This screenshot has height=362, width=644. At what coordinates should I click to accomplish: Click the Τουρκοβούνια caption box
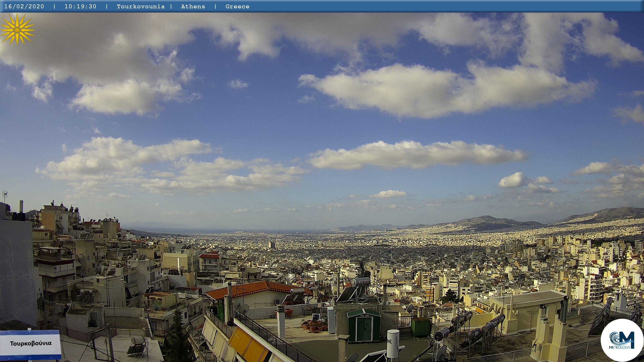pos(30,344)
